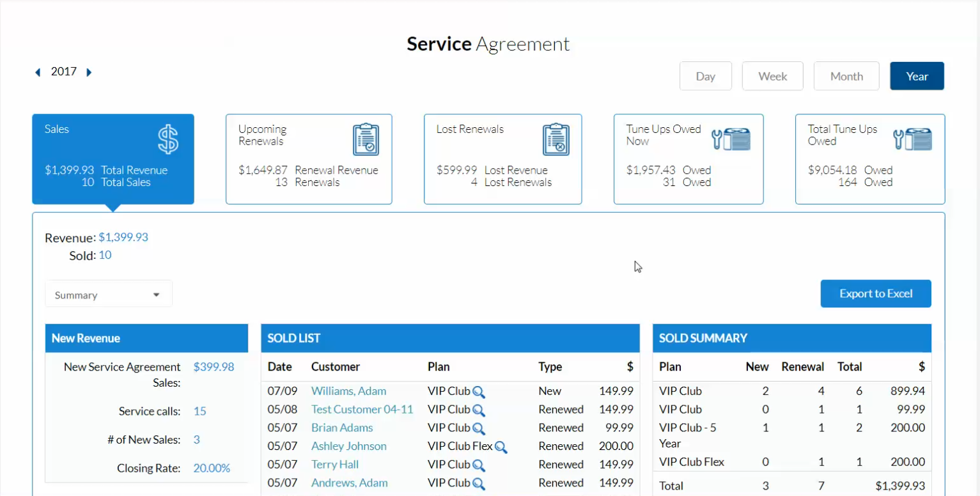This screenshot has height=496, width=980.
Task: Go to previous year with the left arrow
Action: coord(37,72)
